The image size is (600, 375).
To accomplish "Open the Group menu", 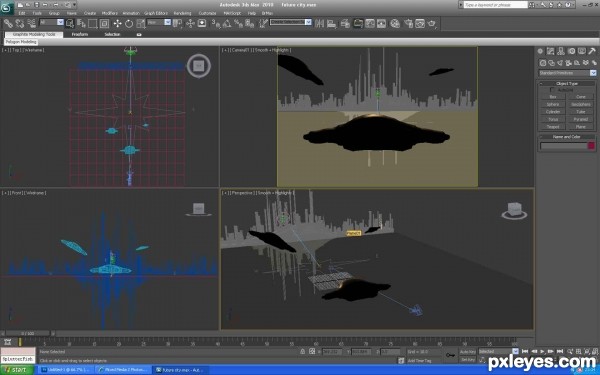I will coord(54,13).
